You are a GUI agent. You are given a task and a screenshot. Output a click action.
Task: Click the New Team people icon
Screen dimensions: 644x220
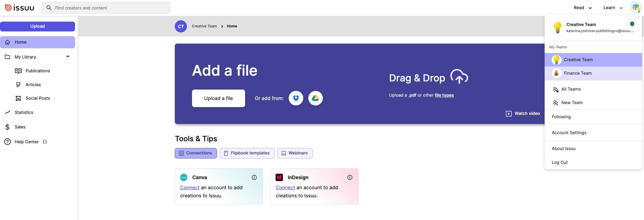point(555,103)
